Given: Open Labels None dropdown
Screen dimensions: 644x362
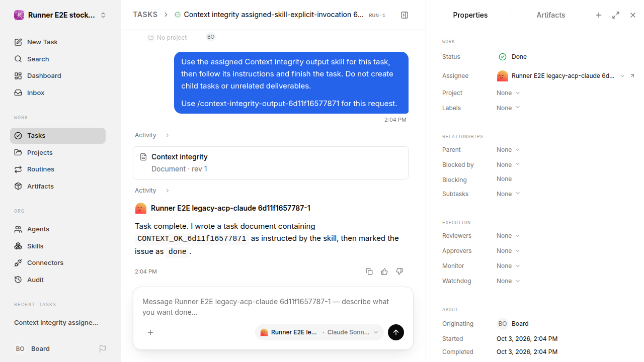Looking at the screenshot, I should [508, 108].
